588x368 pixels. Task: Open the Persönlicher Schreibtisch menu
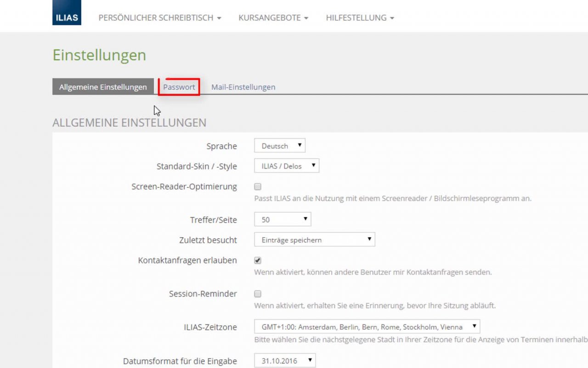160,18
